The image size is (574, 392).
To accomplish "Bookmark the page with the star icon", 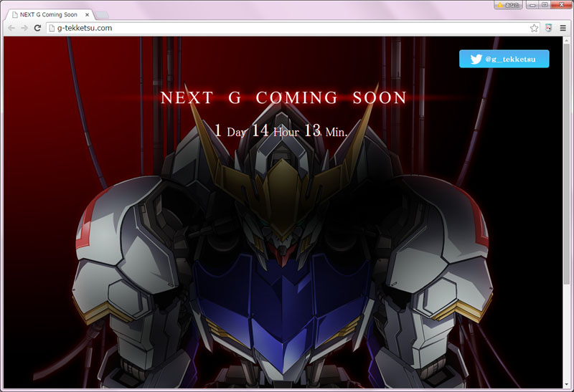I will (x=534, y=28).
